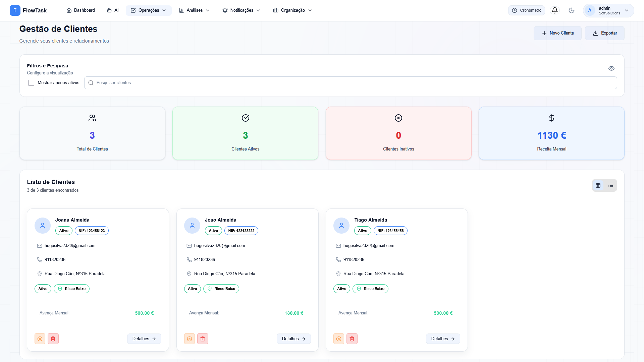This screenshot has height=362, width=644.
Task: Expand the Operações dropdown menu
Action: click(149, 10)
